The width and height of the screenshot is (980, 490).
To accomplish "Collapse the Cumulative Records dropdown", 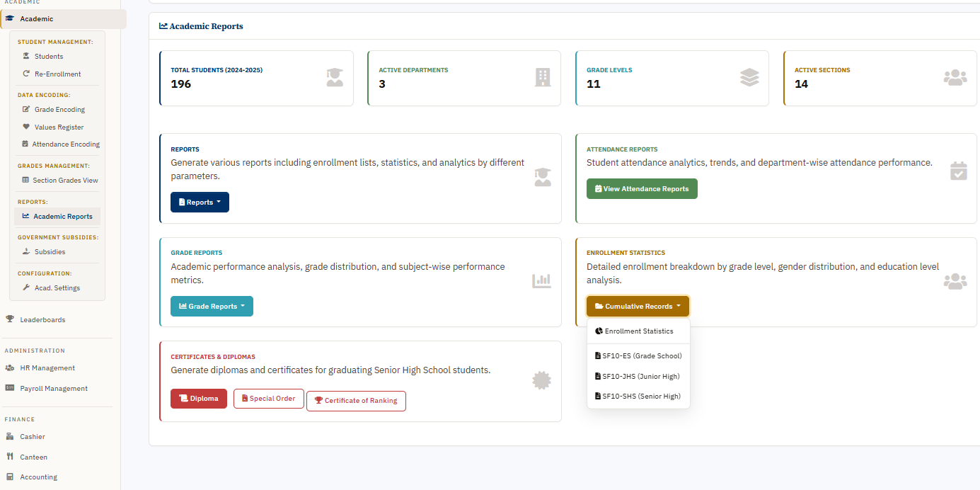I will tap(638, 306).
